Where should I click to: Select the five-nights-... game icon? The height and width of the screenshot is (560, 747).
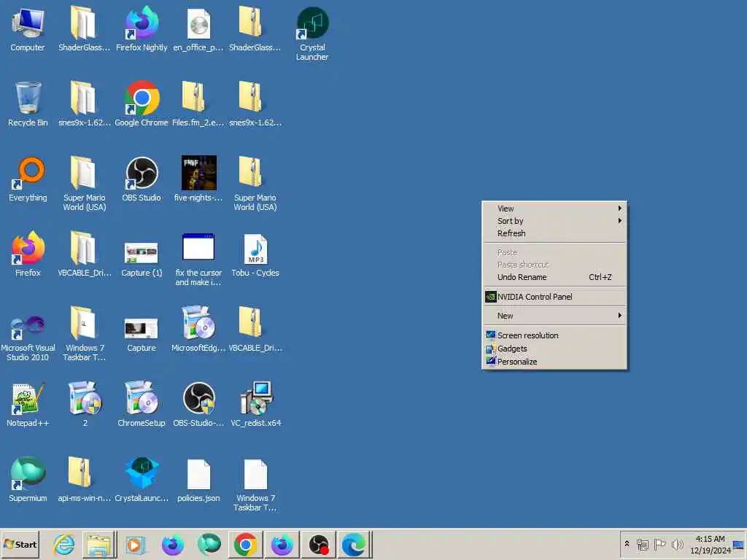click(198, 179)
